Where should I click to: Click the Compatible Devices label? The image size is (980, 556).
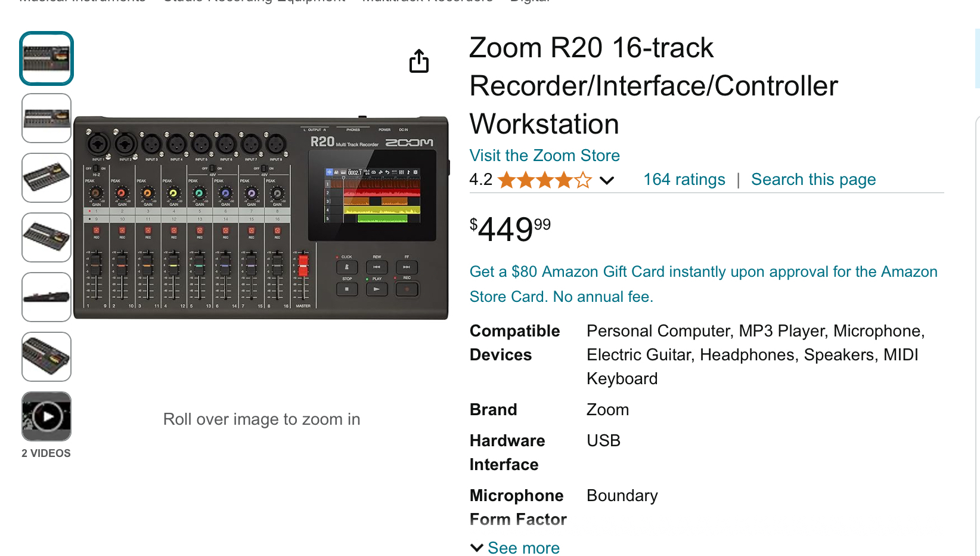pyautogui.click(x=515, y=343)
